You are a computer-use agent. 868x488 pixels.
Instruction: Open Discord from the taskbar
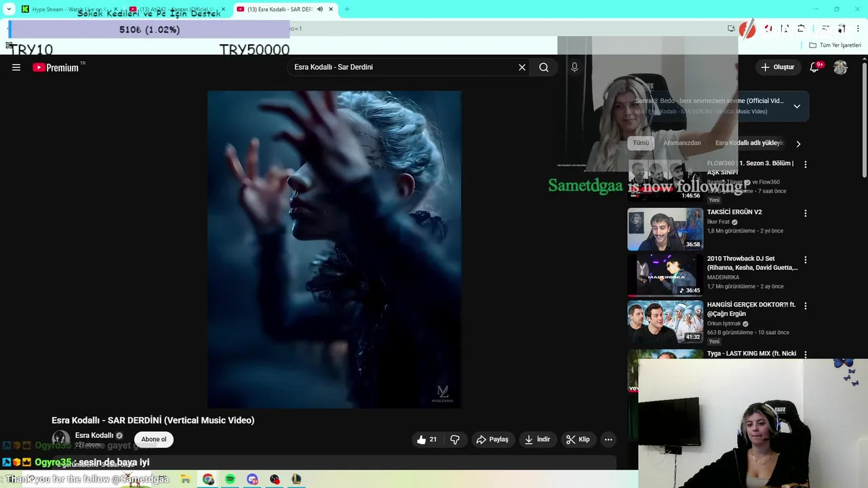252,479
